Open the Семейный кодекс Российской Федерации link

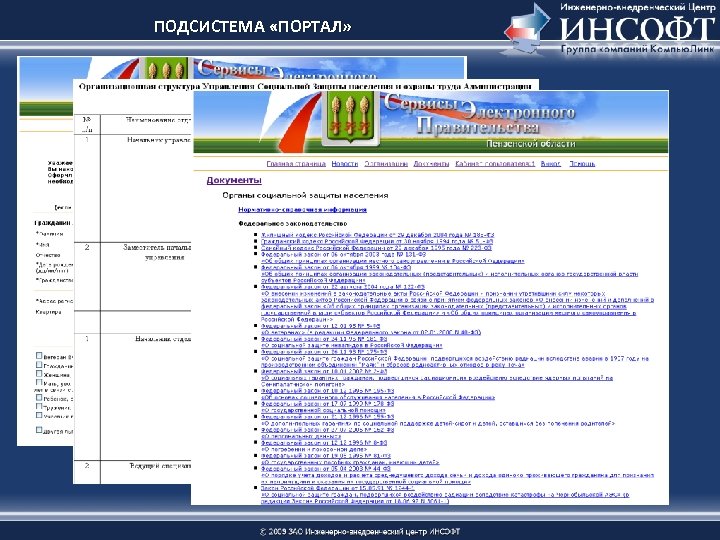pos(376,248)
